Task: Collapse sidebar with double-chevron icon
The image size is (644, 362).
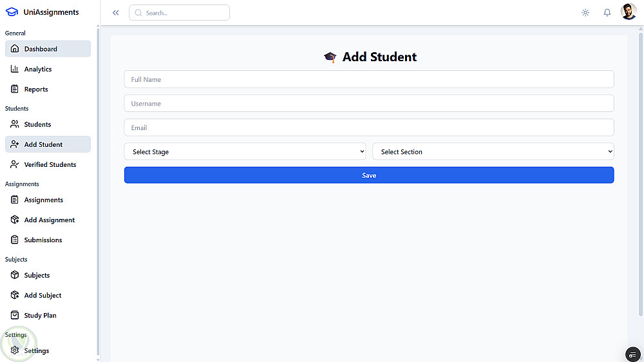Action: click(x=116, y=12)
